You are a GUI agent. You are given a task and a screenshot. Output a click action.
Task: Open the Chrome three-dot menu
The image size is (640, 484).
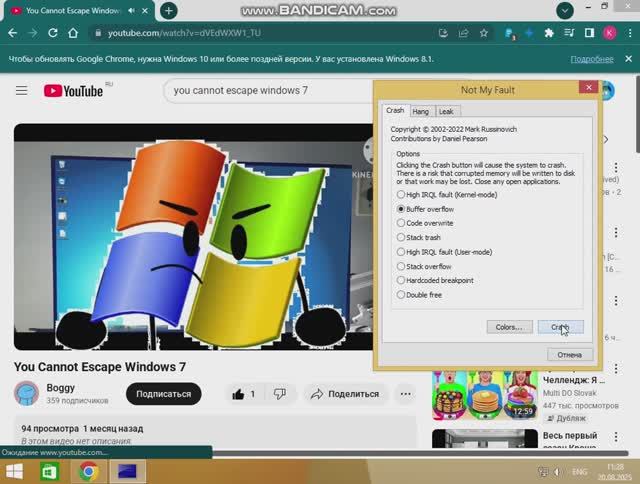(630, 33)
